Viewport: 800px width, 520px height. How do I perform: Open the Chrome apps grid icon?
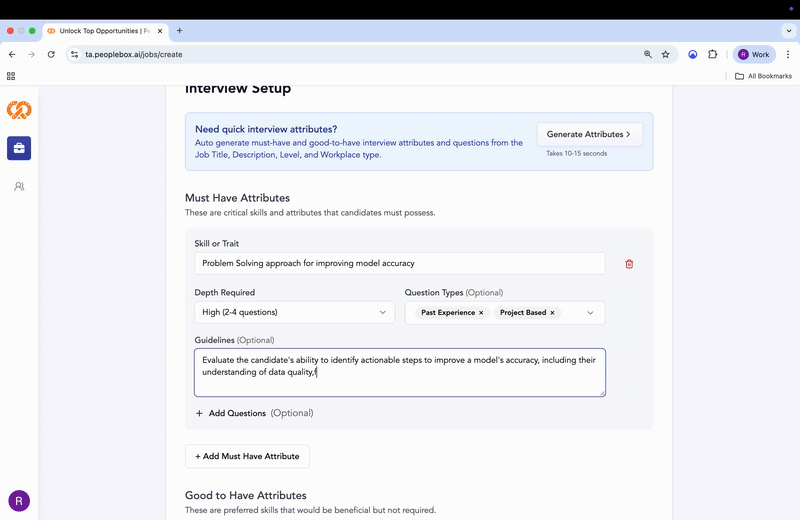tap(11, 76)
